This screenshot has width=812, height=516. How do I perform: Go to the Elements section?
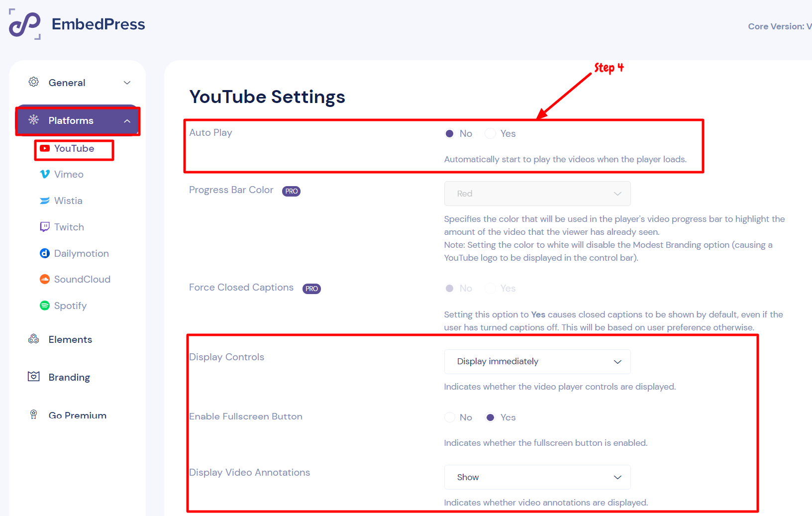(x=70, y=339)
